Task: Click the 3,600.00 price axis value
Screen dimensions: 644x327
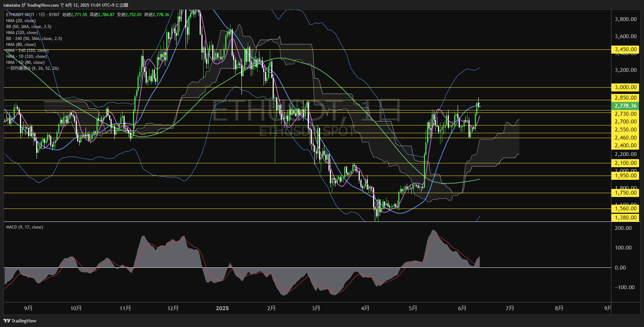Action: [626, 36]
